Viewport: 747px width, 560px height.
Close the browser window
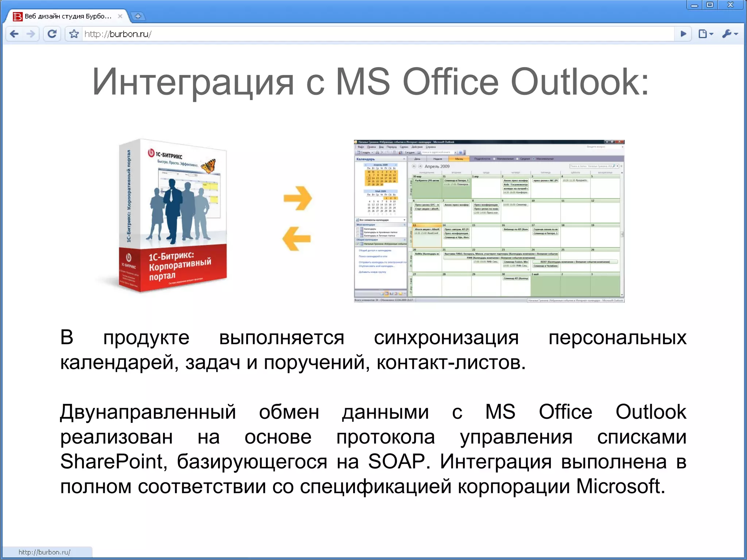pos(731,5)
